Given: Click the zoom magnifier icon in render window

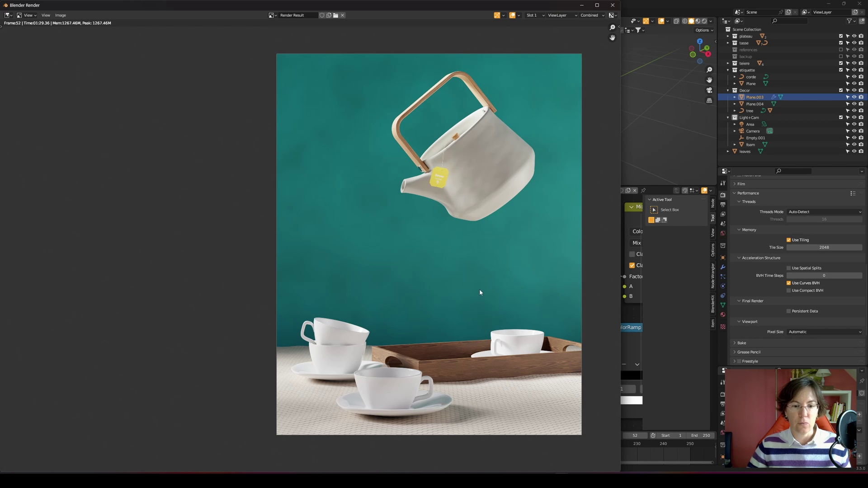Looking at the screenshot, I should pyautogui.click(x=612, y=28).
